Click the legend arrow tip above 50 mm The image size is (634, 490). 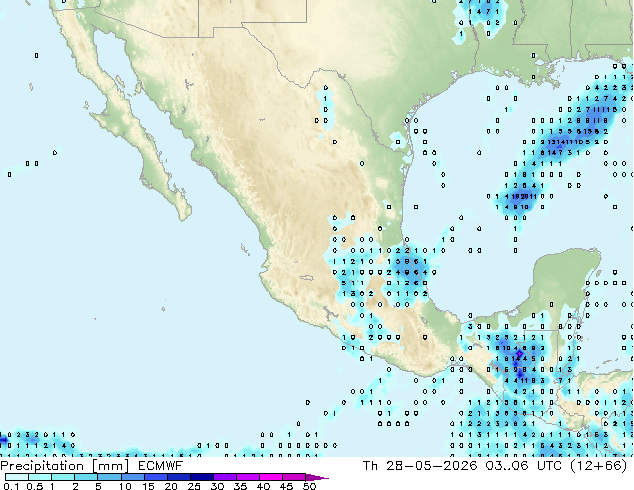[317, 477]
